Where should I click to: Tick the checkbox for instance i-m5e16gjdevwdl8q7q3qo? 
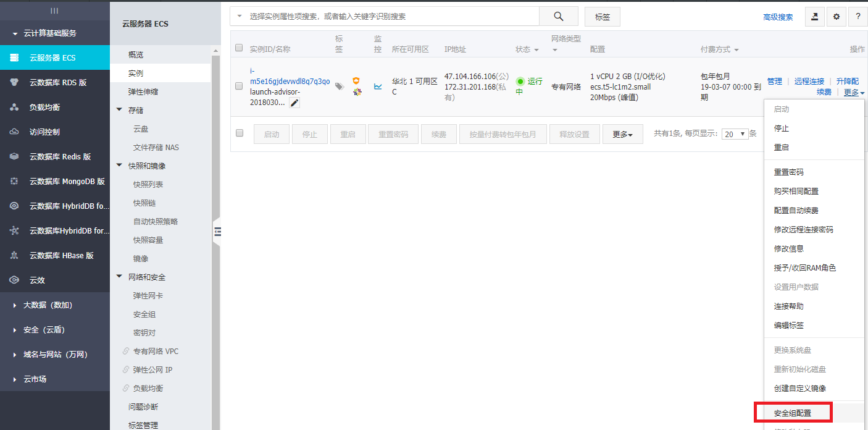239,86
